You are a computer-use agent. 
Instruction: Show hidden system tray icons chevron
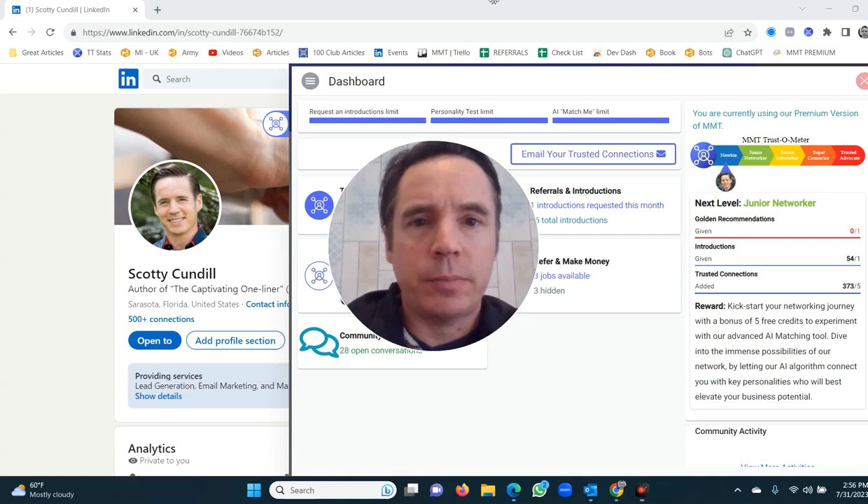tap(737, 490)
